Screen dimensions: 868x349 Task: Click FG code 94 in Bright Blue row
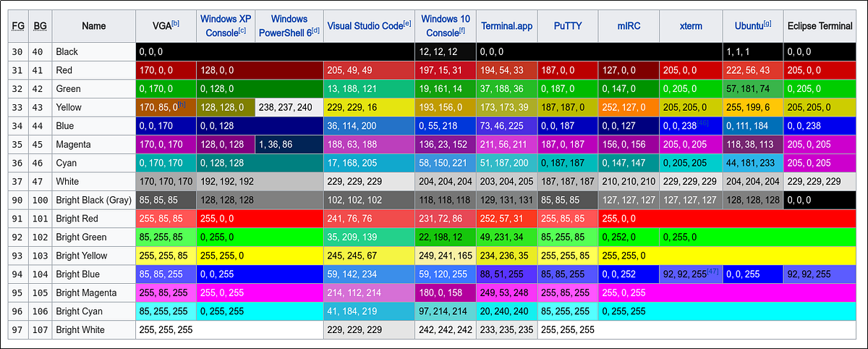(17, 274)
